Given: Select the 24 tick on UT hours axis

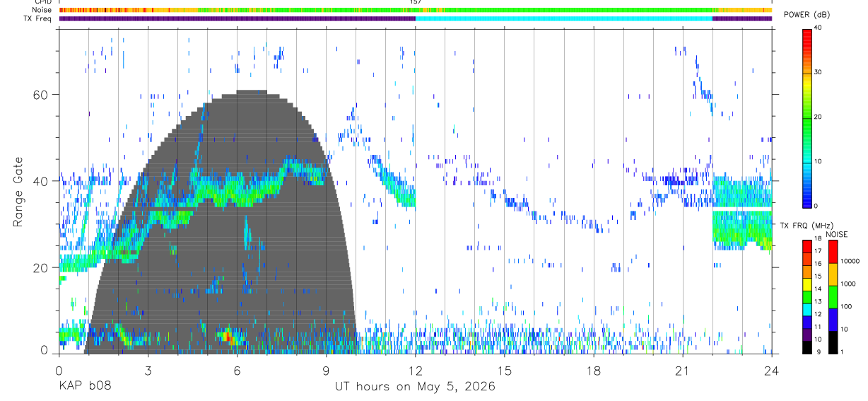Looking at the screenshot, I should click(x=771, y=370).
